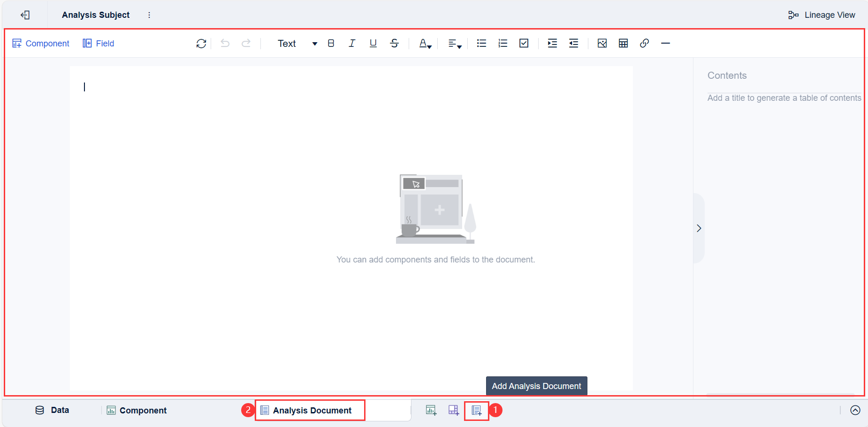Insert a horizontal line divider
The width and height of the screenshot is (868, 427).
point(665,43)
